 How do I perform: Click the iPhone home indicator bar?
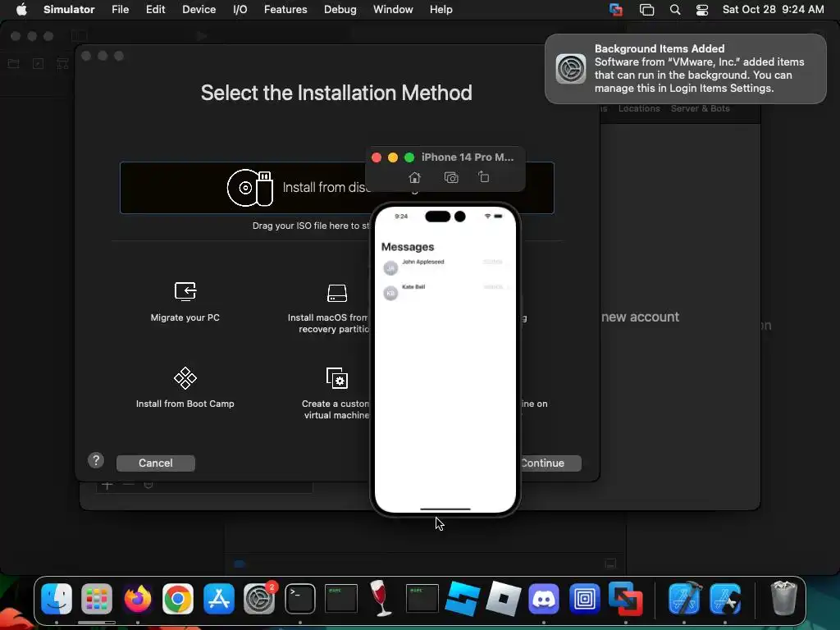pos(445,509)
